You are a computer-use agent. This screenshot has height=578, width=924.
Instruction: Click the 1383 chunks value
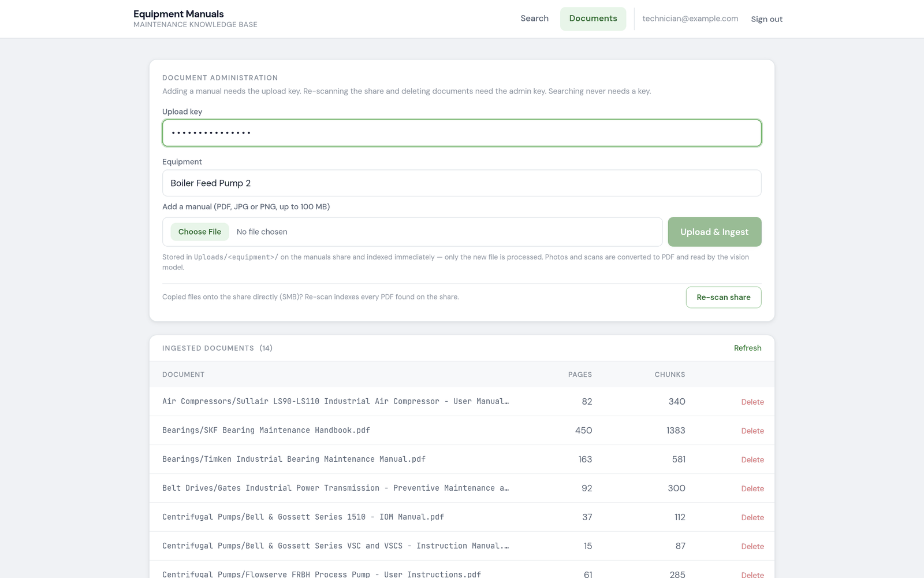point(676,431)
